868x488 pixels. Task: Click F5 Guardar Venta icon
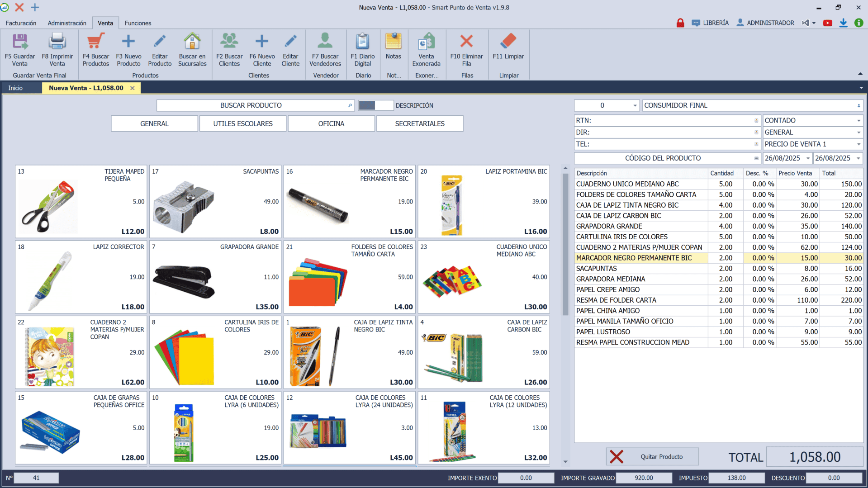pos(20,41)
